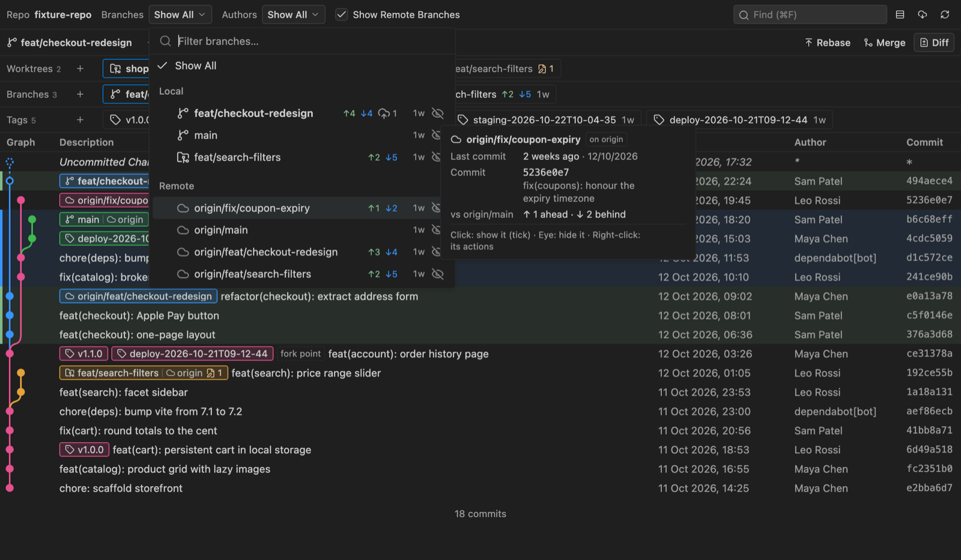Select feat/checkout-redesign in the Local list
Screen dimensions: 961x560
click(303, 113)
